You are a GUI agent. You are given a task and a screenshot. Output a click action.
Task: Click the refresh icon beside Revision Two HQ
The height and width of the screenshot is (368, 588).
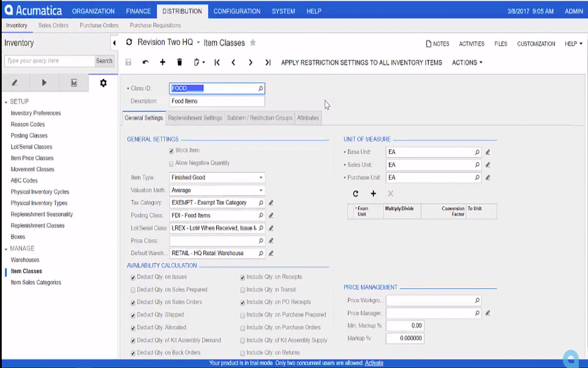pyautogui.click(x=129, y=42)
